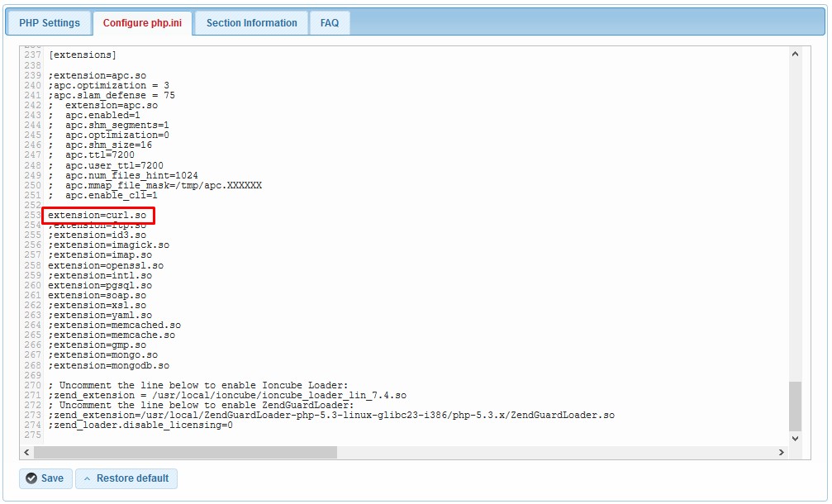Viewport: 832px width, 504px height.
Task: Click the Restore default button
Action: pyautogui.click(x=126, y=478)
